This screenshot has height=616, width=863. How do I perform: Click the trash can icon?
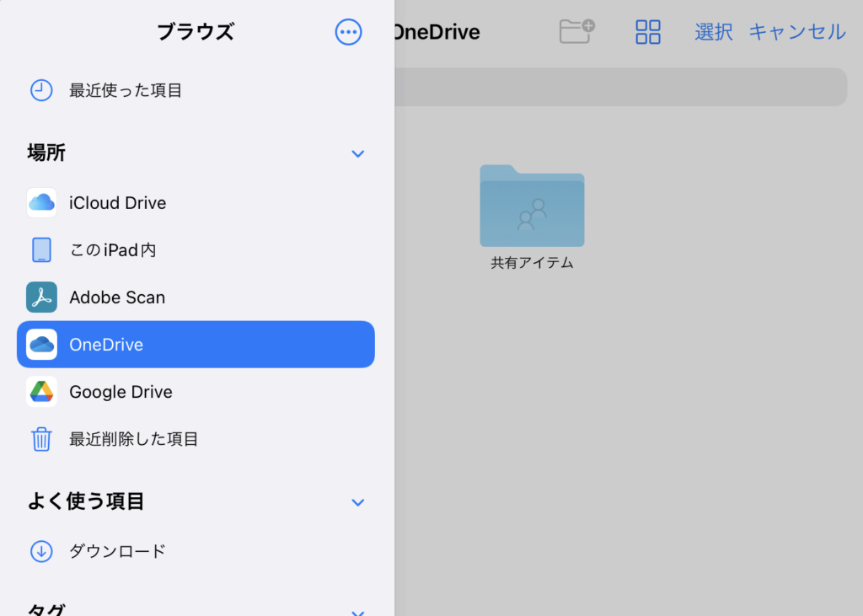[x=41, y=439]
